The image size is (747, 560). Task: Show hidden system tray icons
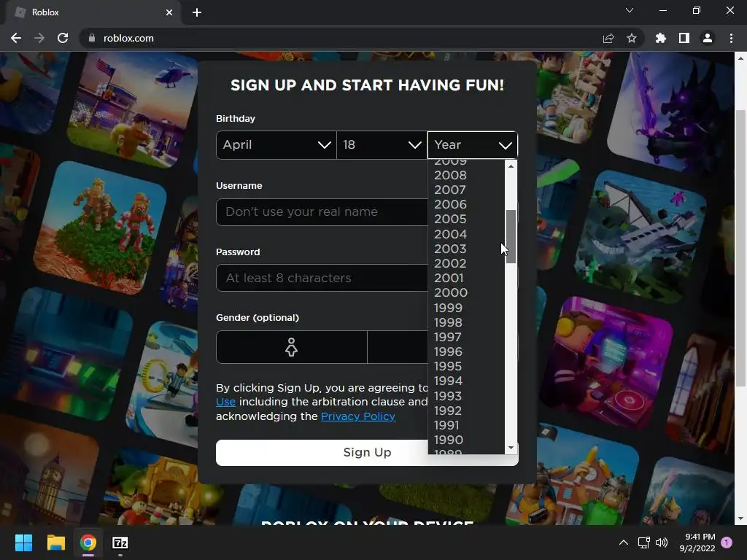[x=623, y=542]
